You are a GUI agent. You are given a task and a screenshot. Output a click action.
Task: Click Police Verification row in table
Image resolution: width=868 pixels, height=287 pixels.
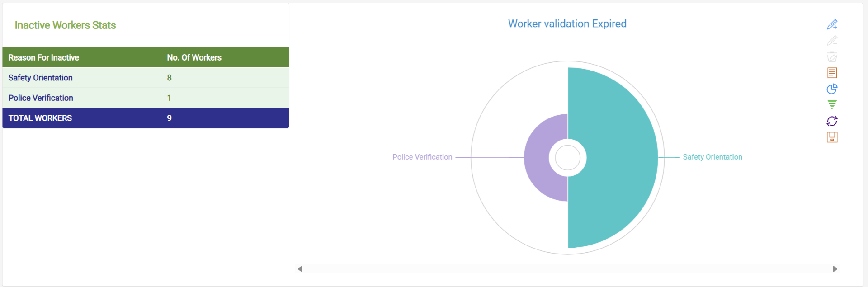click(x=146, y=98)
